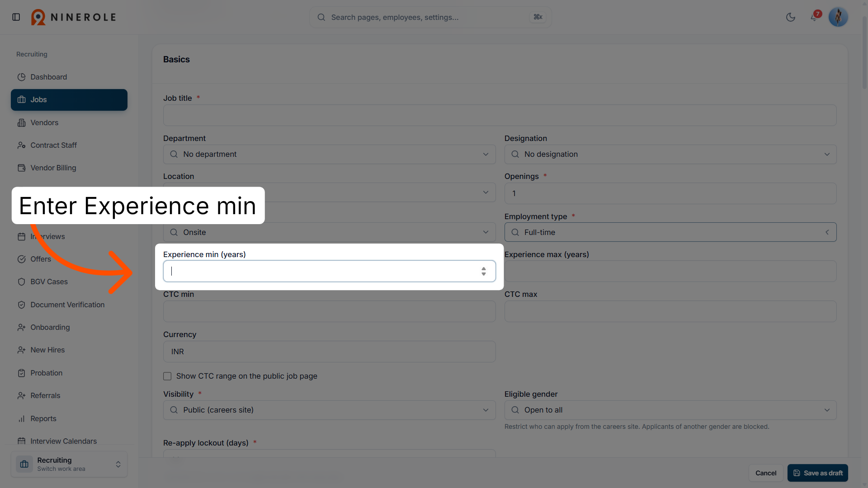Open the Department dropdown
This screenshot has width=868, height=488.
(329, 154)
